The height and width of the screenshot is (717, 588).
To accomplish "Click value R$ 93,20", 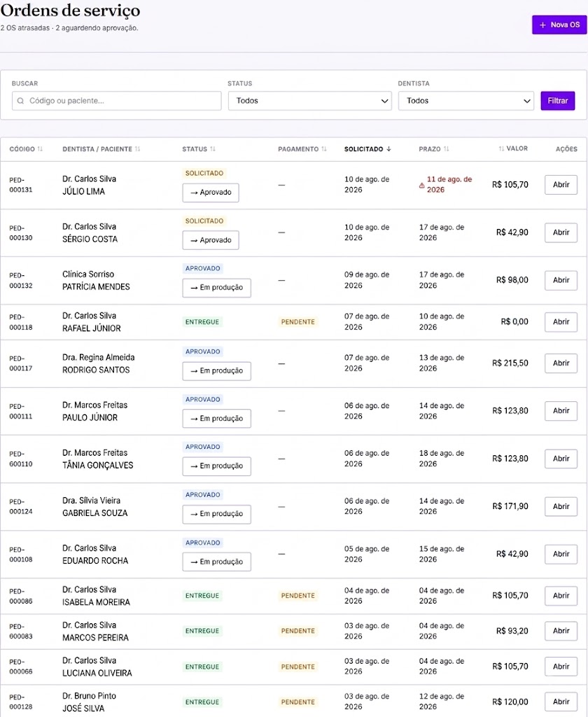I will point(512,631).
